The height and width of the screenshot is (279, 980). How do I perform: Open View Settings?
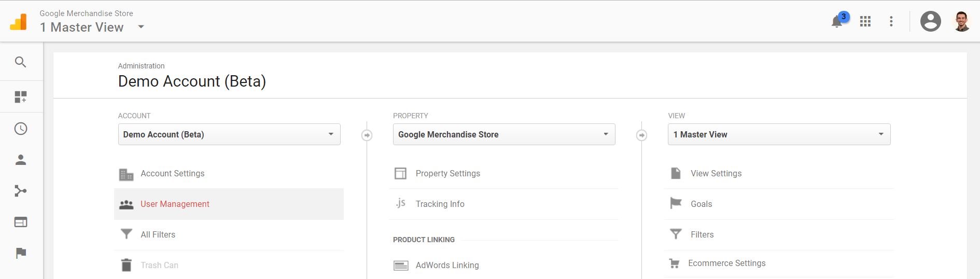(716, 174)
